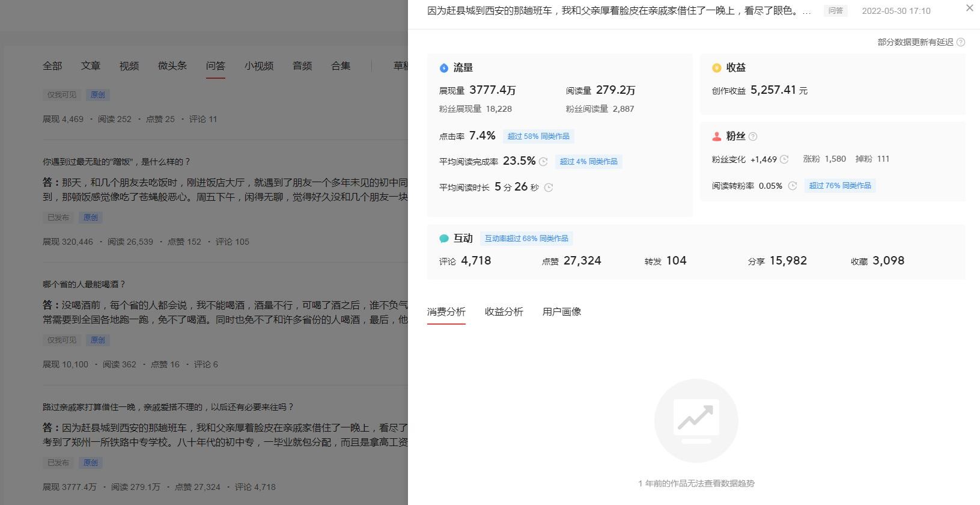Click clock icon next to 粉丝变化 +1,469
The image size is (980, 505).
coord(784,159)
